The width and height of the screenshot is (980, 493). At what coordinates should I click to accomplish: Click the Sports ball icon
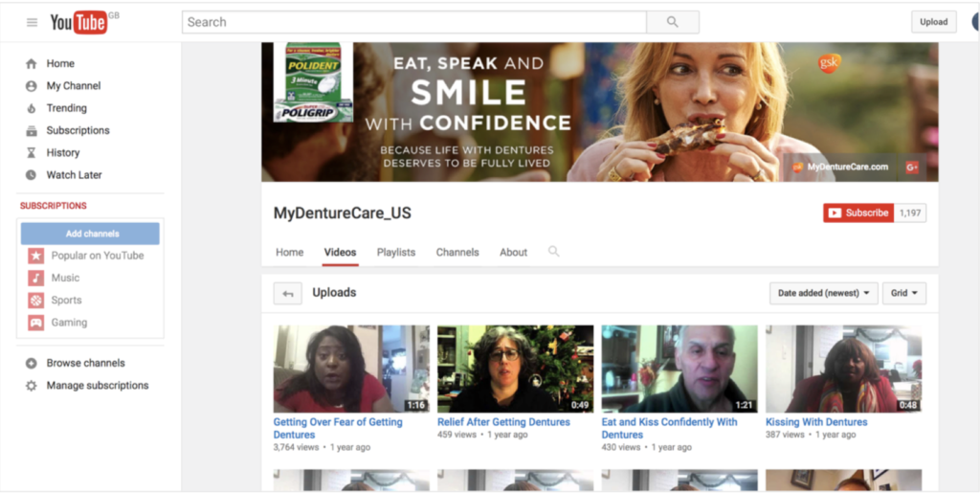(x=36, y=301)
